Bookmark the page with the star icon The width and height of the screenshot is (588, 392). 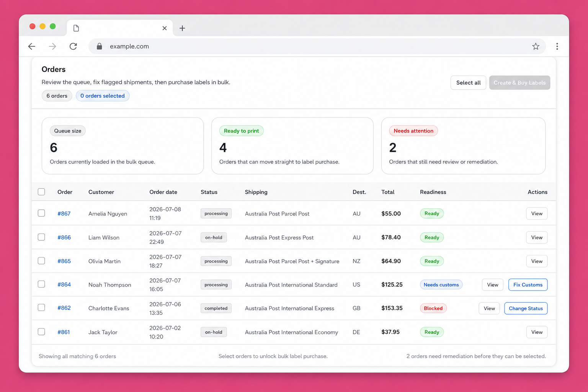click(x=536, y=46)
